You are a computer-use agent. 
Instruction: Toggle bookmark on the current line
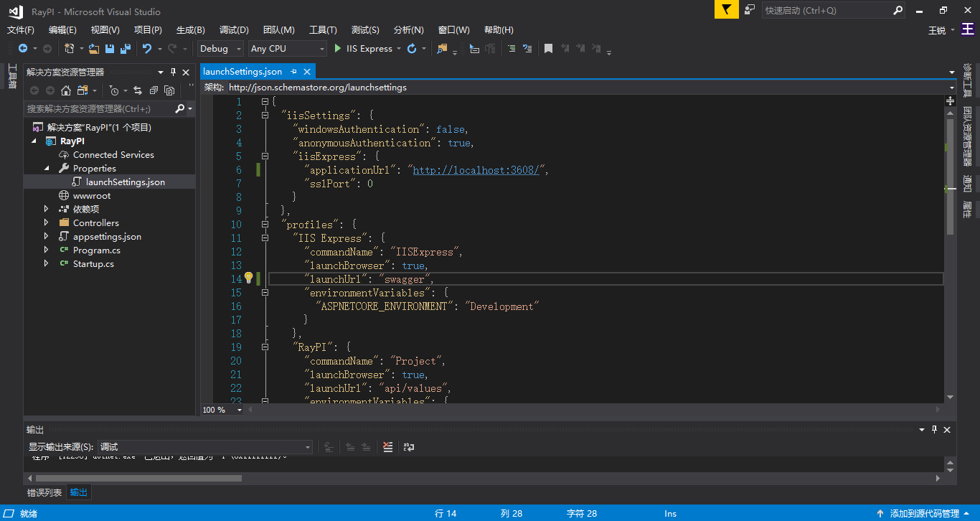pos(548,49)
